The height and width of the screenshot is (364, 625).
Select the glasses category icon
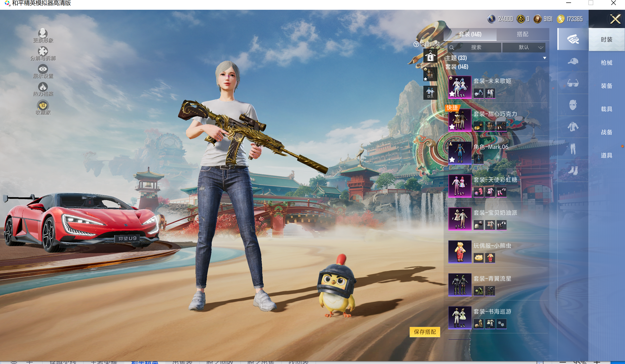(x=573, y=83)
